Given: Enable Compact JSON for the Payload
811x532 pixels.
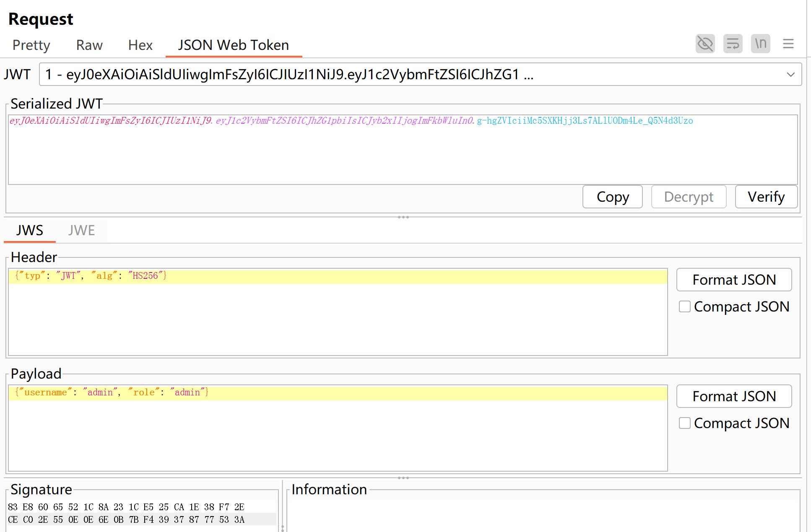Looking at the screenshot, I should 684,423.
